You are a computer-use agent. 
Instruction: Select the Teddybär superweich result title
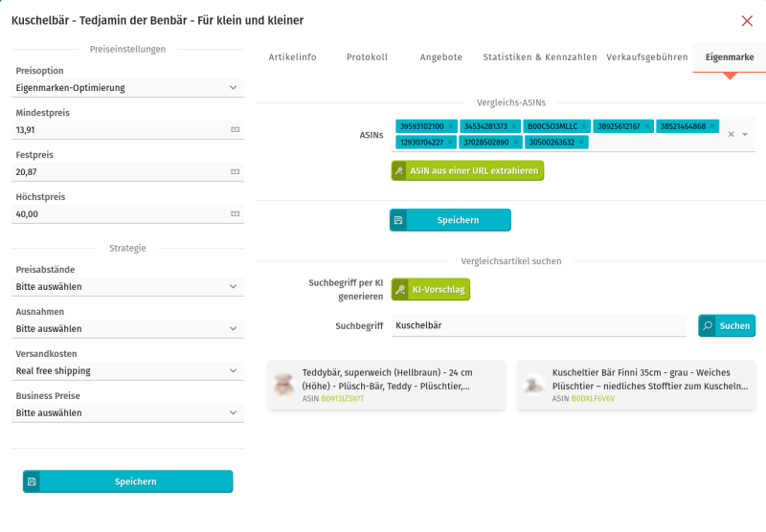pos(388,379)
